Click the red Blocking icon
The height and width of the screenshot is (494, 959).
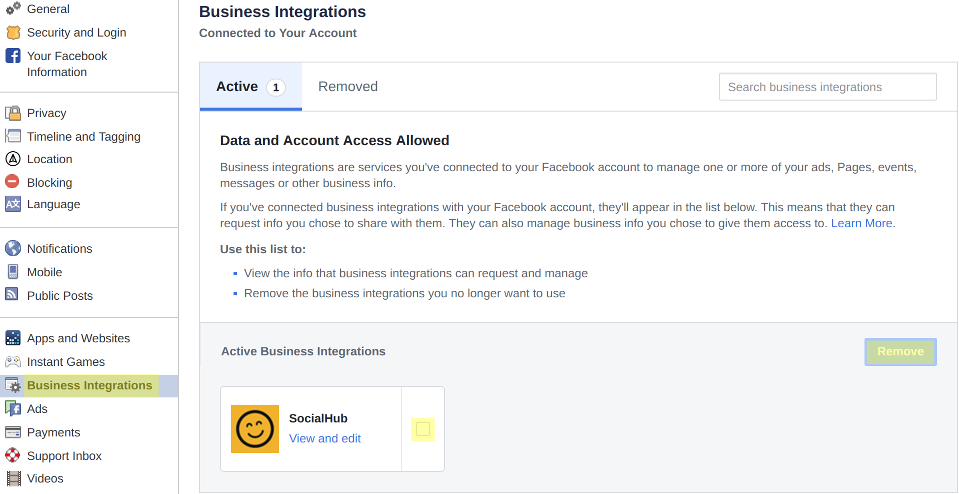pos(13,182)
